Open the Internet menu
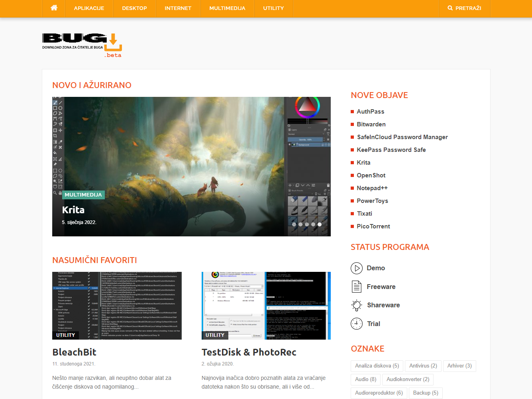The height and width of the screenshot is (399, 532). [178, 8]
